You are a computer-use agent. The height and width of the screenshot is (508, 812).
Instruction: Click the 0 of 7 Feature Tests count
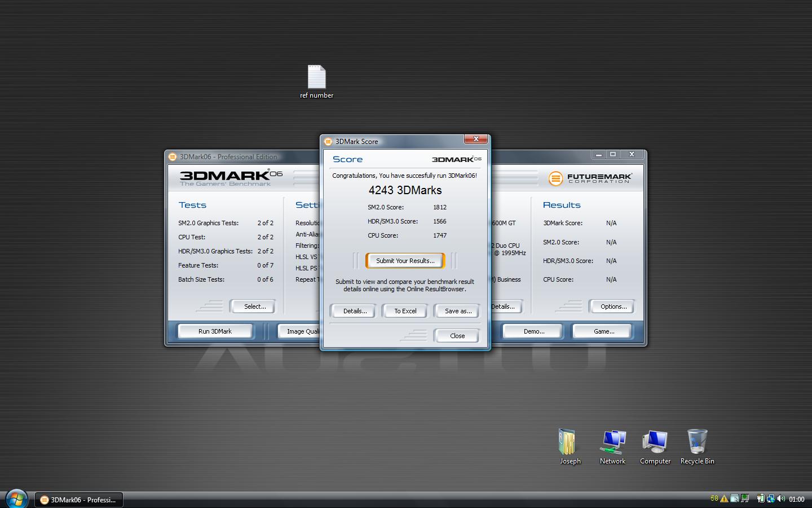pyautogui.click(x=266, y=265)
